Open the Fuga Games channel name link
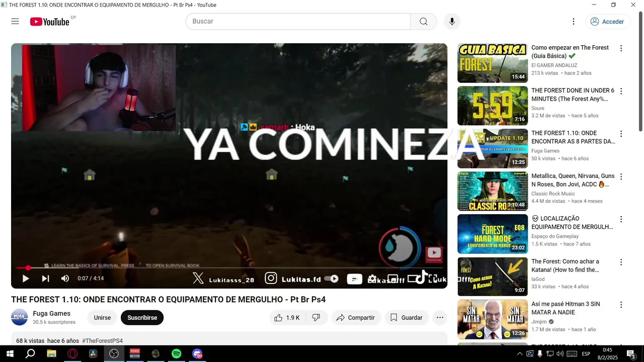644x362 pixels. click(51, 313)
